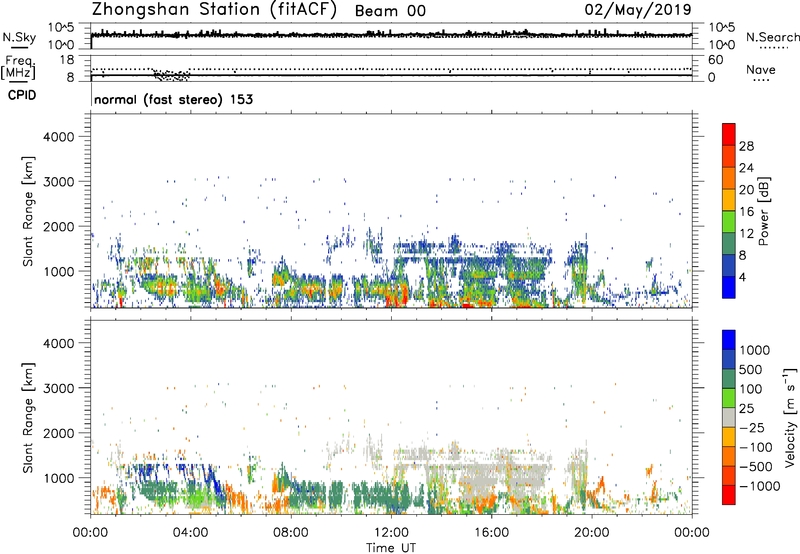Screen dimensions: 800x554
Task: Click the yellow-orange segment of power color bar
Action: (x=729, y=200)
